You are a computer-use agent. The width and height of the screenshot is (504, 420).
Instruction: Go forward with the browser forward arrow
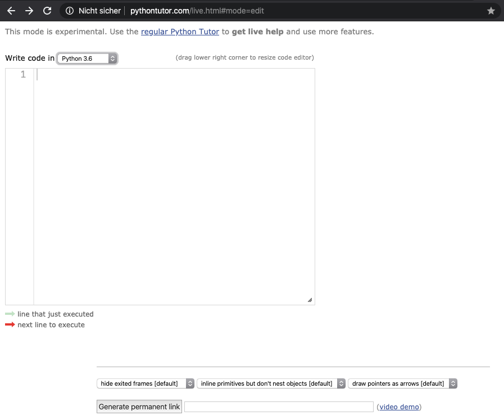point(29,11)
